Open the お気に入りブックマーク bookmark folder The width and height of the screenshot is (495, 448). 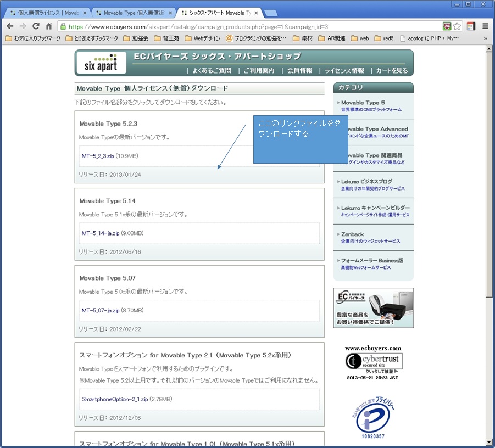[x=33, y=38]
